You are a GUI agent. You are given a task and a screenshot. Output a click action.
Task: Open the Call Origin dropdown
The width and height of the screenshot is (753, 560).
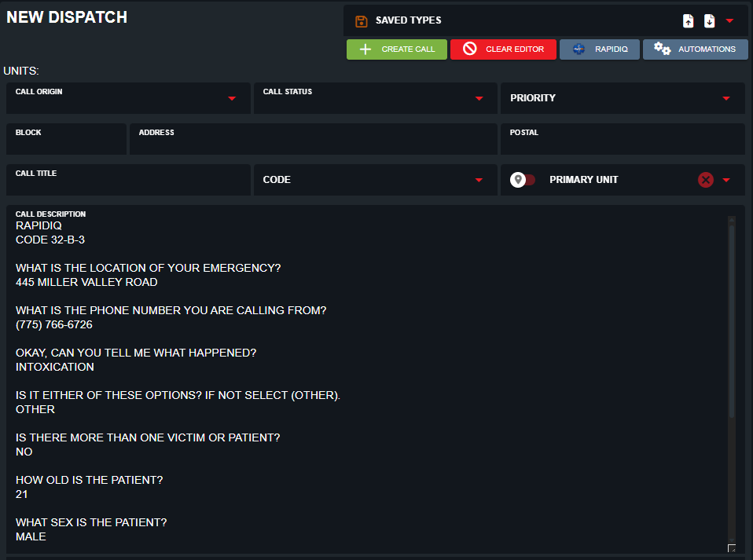(232, 98)
